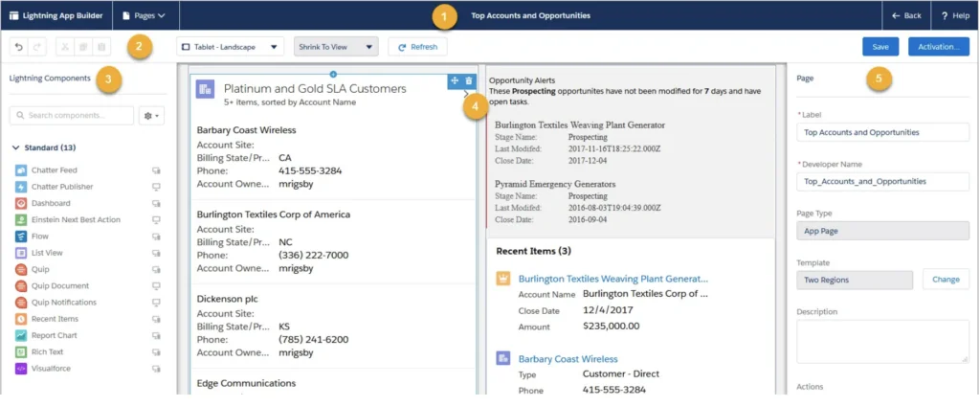980x406 pixels.
Task: Click the Description text area
Action: coord(882,342)
